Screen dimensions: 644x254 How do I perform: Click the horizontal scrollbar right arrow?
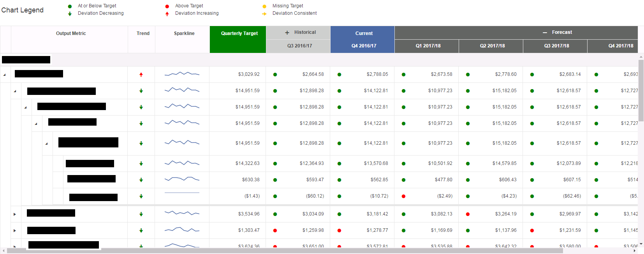pyautogui.click(x=634, y=251)
